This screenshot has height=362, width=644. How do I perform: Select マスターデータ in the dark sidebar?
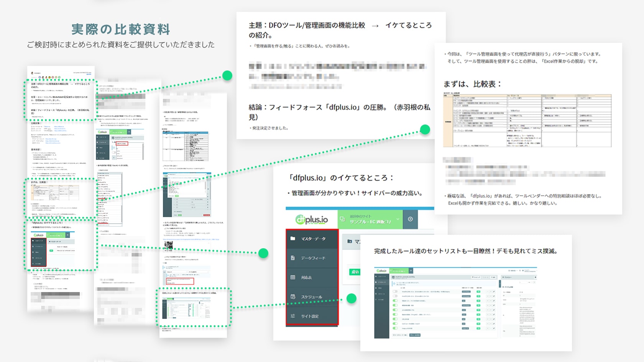click(312, 239)
